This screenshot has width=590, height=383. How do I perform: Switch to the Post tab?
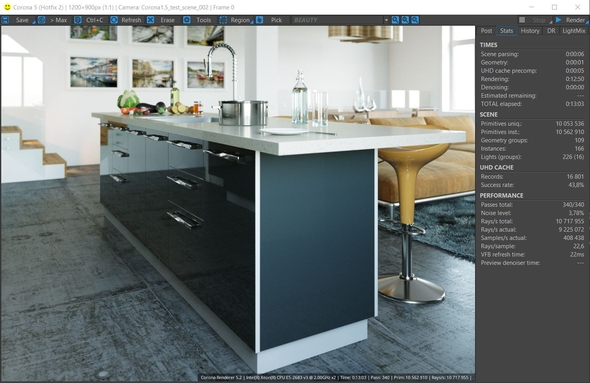coord(486,31)
